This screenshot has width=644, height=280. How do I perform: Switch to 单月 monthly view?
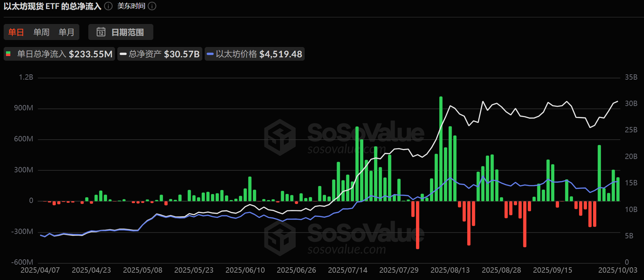coord(66,32)
